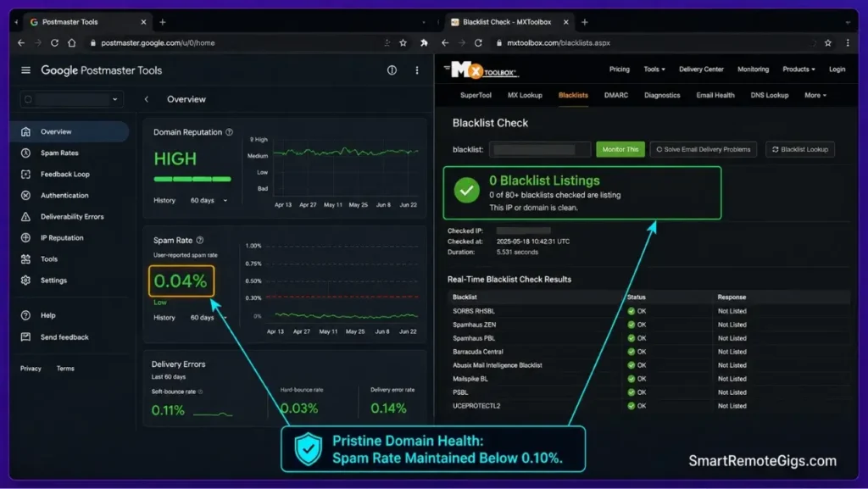Go back in the MXToolbox browser window
This screenshot has height=489, width=868.
[x=445, y=42]
